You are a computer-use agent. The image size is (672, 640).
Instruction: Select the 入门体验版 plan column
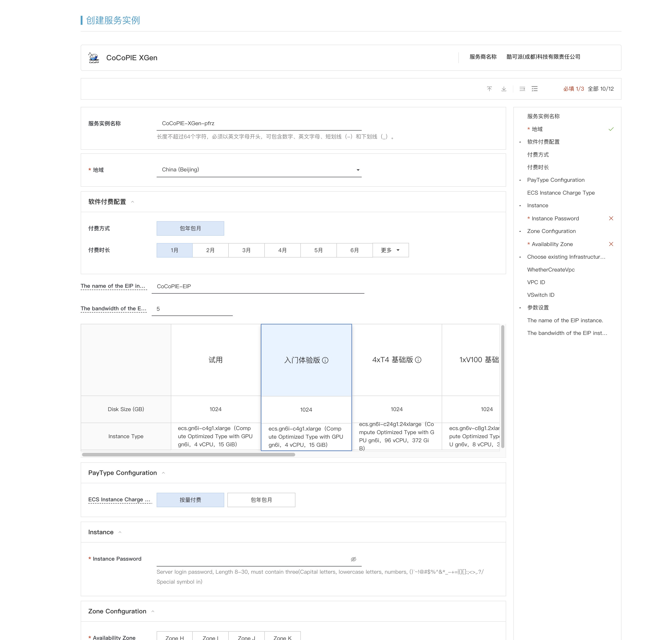click(306, 360)
